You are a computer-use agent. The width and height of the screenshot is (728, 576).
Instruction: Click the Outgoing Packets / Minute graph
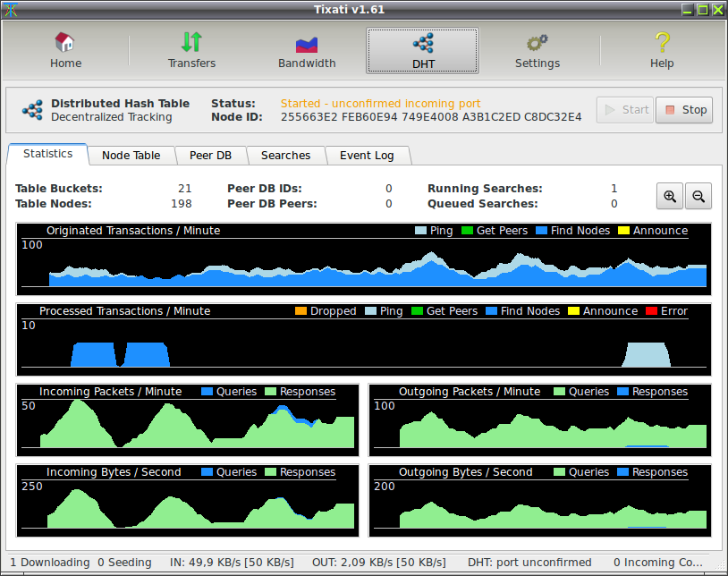point(540,420)
